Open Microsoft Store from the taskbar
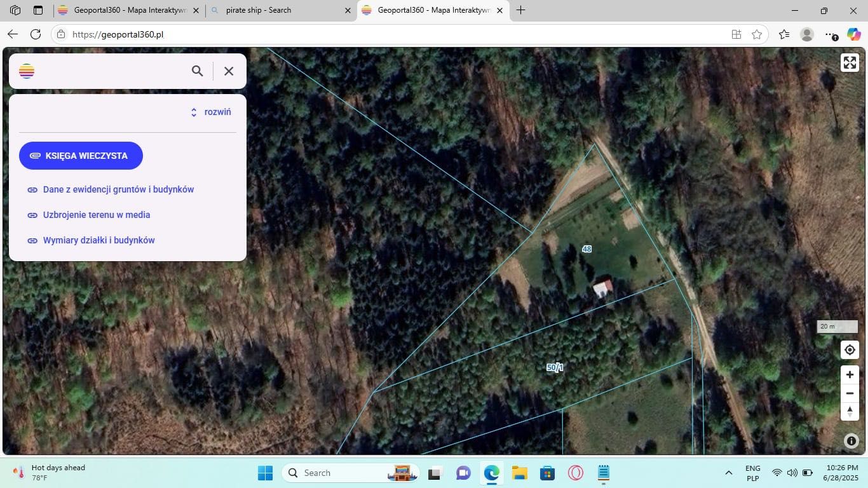Screen dimensions: 868x488 tap(547, 473)
